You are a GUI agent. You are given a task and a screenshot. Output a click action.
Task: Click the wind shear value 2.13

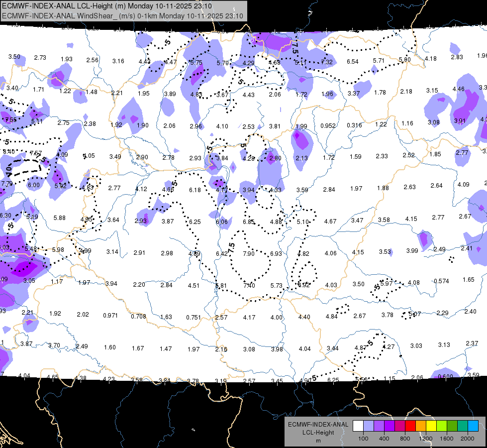[301, 158]
